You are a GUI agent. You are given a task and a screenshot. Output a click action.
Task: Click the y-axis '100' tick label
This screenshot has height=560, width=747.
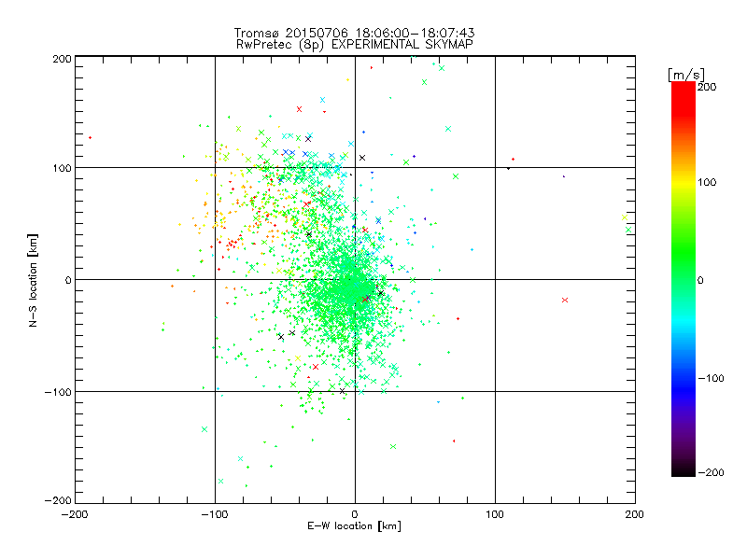[x=62, y=168]
